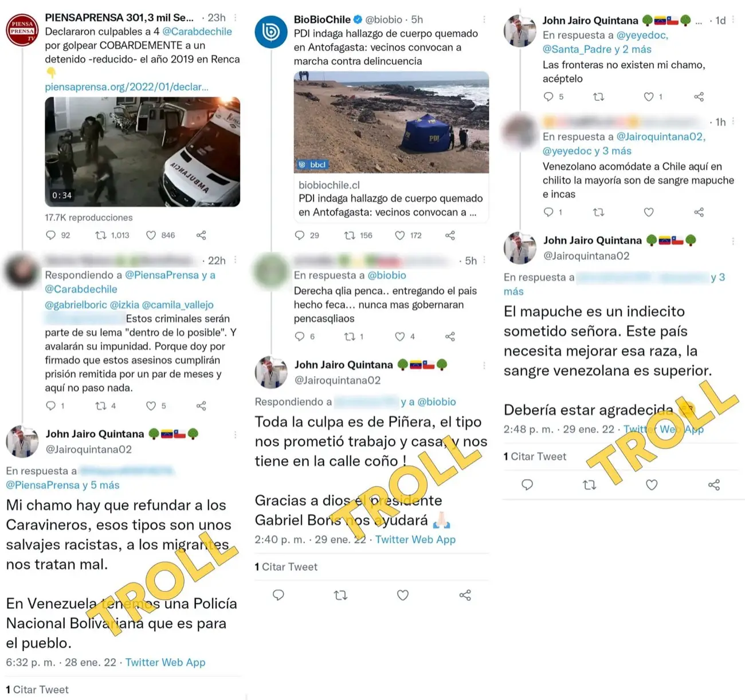Open John Jairo Quintana's profile avatar on Caravineros tweet

(22, 441)
